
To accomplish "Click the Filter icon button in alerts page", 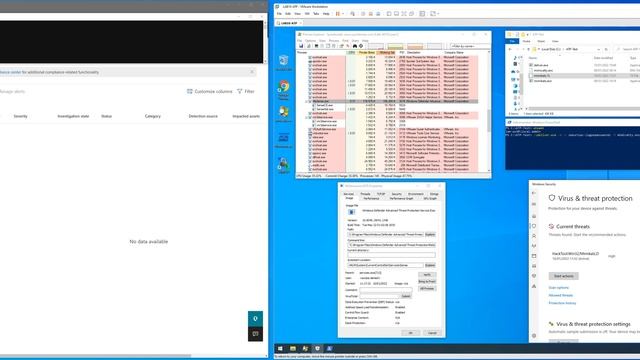I will (246, 91).
